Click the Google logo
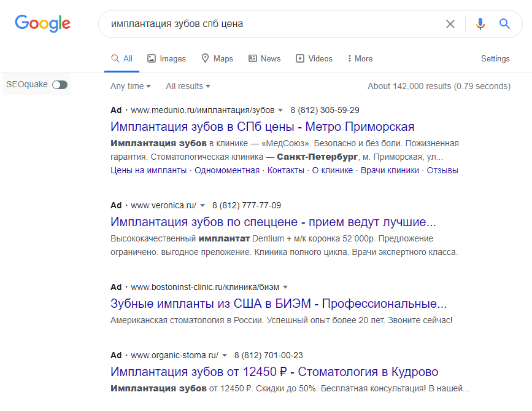 click(x=43, y=23)
